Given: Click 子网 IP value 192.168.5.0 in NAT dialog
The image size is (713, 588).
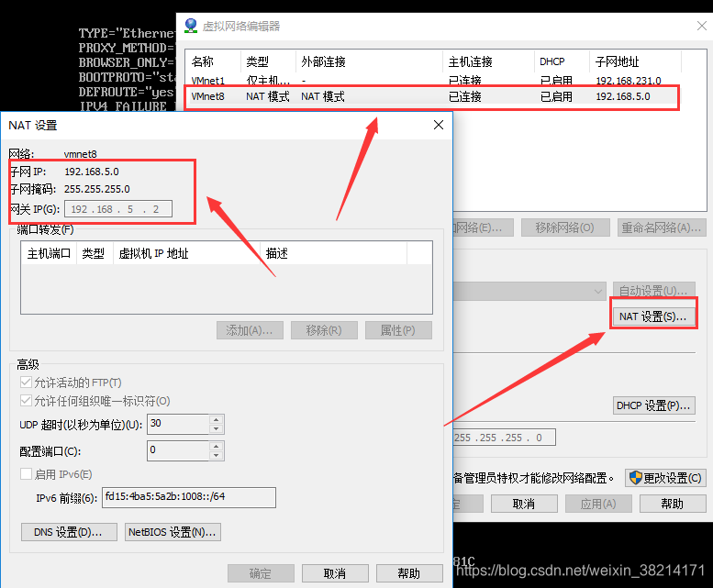Looking at the screenshot, I should point(92,172).
